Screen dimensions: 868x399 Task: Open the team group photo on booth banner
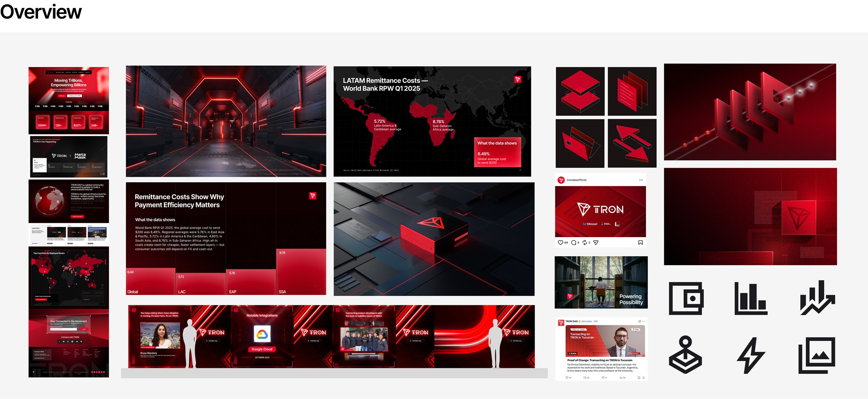pyautogui.click(x=364, y=339)
